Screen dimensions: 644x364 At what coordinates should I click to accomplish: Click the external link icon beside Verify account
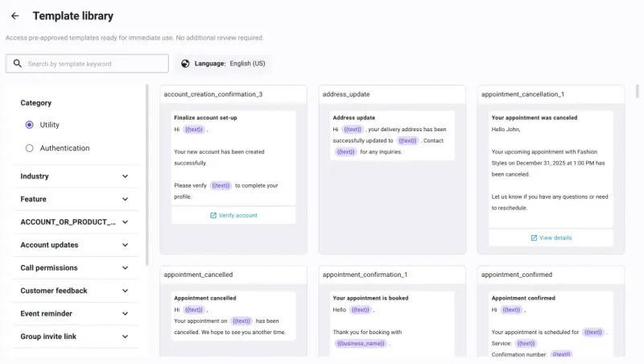(213, 215)
